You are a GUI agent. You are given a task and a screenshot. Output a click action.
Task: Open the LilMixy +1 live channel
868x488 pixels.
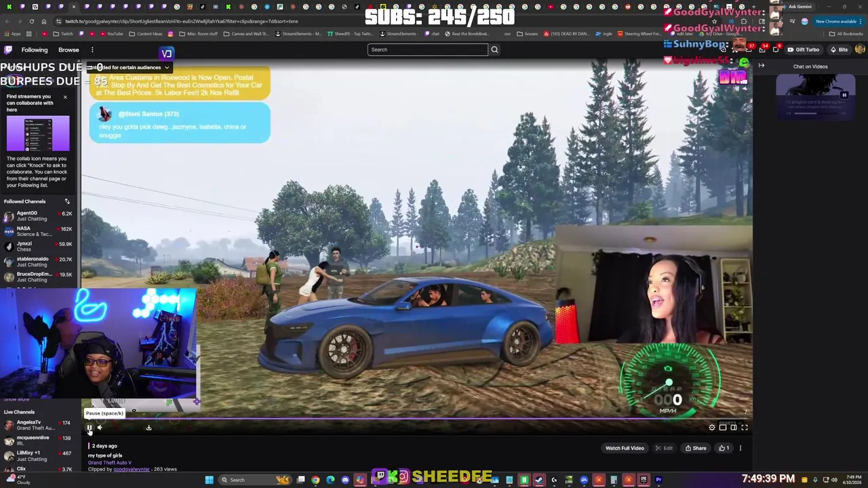coord(39,455)
